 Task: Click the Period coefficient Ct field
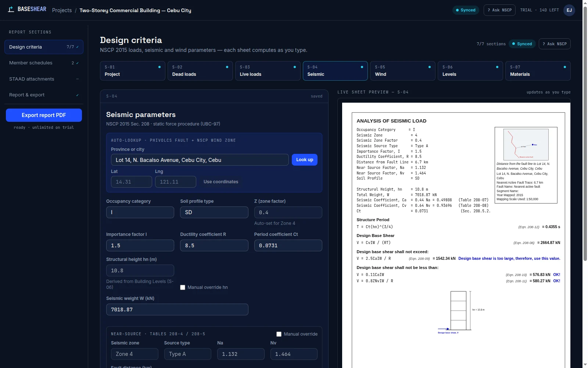coord(288,245)
